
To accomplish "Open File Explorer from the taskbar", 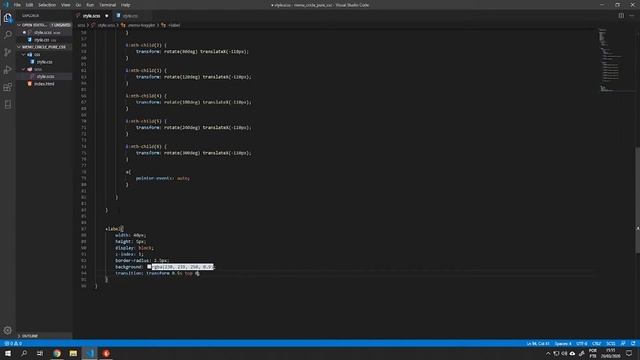I will (73, 353).
